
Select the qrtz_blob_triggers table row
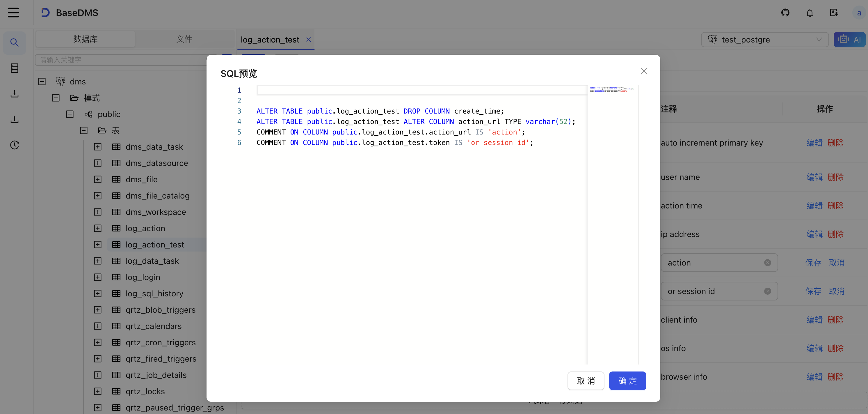click(x=160, y=310)
